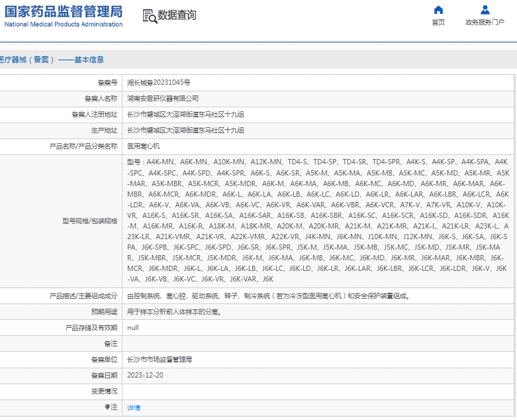The width and height of the screenshot is (517, 420).
Task: Click the 预期用途 field label
Action: pos(104,312)
